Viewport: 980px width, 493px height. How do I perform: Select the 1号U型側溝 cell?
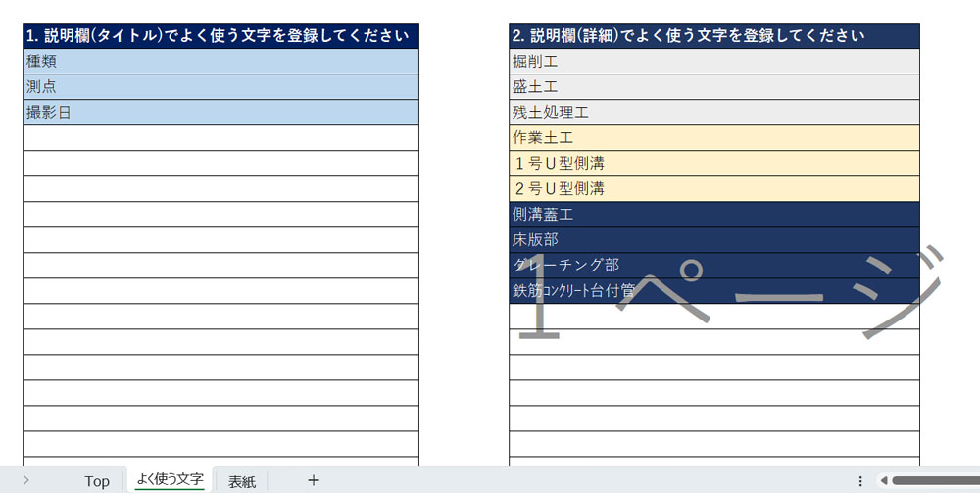(x=713, y=164)
